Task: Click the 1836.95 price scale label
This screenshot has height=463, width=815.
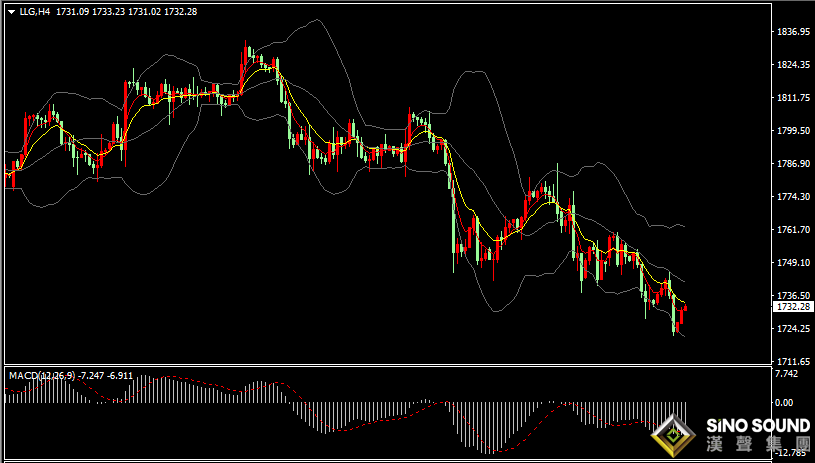Action: pyautogui.click(x=793, y=32)
